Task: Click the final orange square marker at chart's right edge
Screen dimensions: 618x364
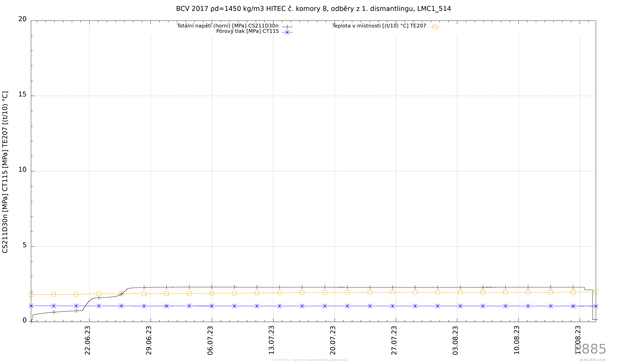Action: (596, 292)
